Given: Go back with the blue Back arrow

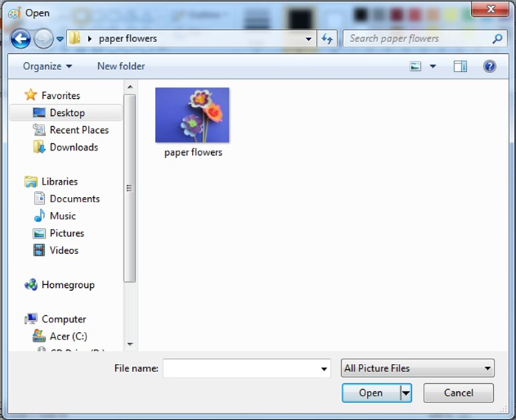Looking at the screenshot, I should tap(21, 39).
